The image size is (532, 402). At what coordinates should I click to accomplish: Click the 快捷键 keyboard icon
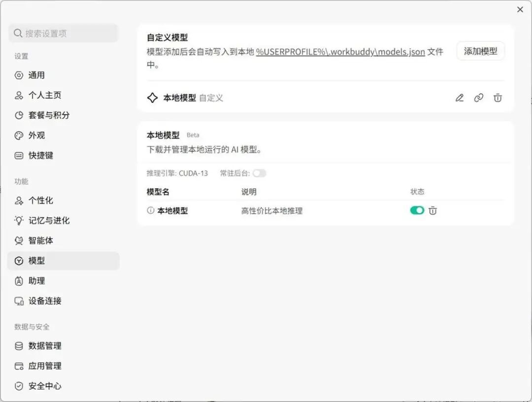pyautogui.click(x=19, y=156)
